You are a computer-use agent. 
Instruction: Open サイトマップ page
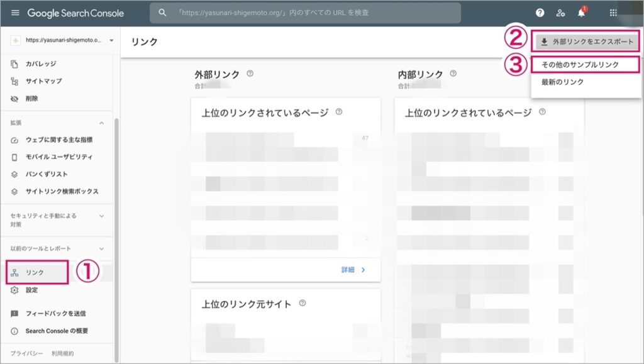coord(44,81)
